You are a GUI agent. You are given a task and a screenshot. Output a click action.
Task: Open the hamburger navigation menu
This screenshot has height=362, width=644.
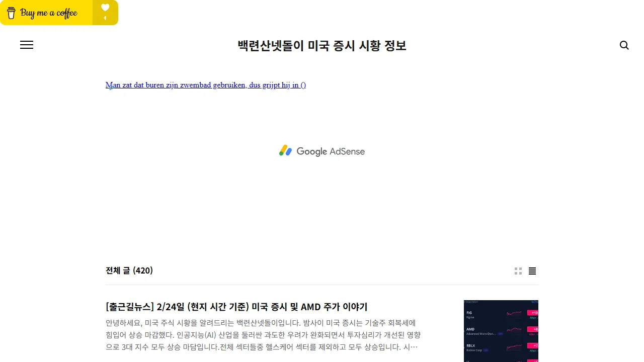coord(27,45)
